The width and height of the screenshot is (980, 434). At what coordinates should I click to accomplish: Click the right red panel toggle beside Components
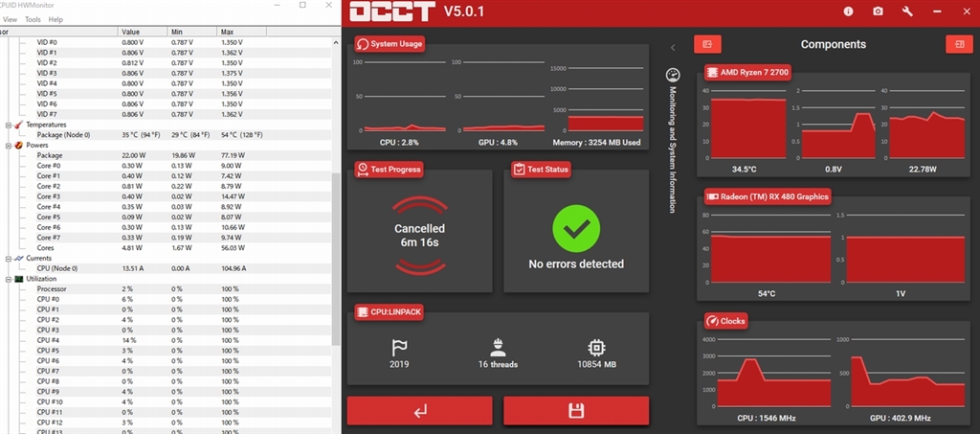(959, 44)
